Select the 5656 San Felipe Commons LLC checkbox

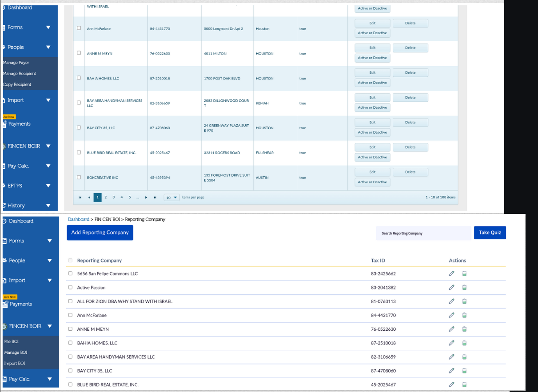(x=70, y=273)
